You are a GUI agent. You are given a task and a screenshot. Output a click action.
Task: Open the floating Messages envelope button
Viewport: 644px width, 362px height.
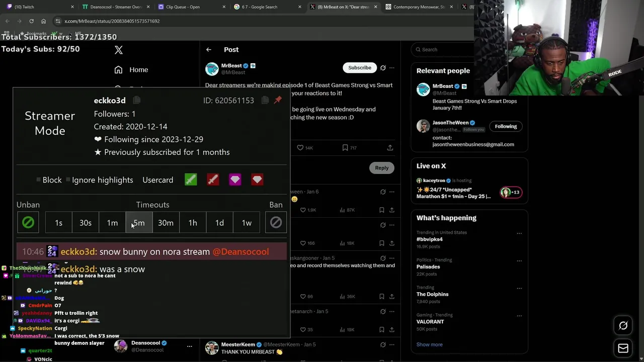[x=623, y=348]
